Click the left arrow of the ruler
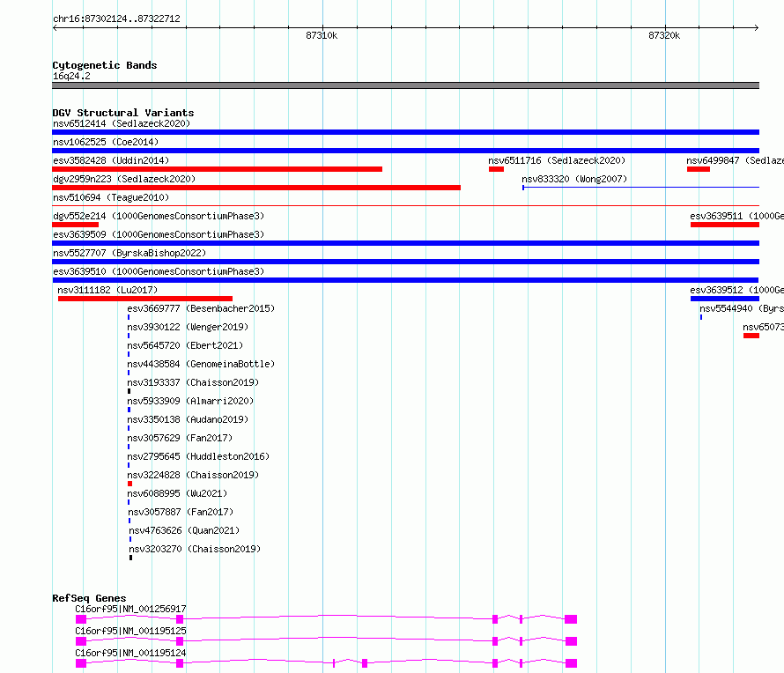The image size is (784, 673). pos(55,28)
